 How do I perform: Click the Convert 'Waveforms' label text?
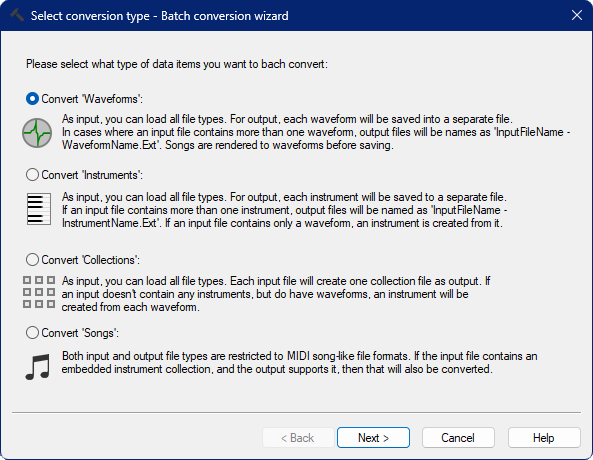(92, 99)
